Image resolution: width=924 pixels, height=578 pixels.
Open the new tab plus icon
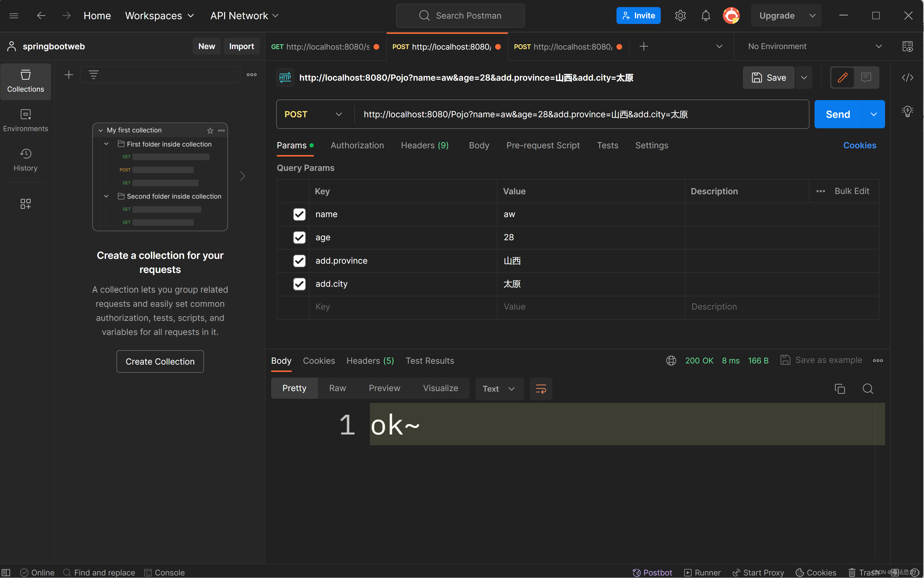pos(644,46)
